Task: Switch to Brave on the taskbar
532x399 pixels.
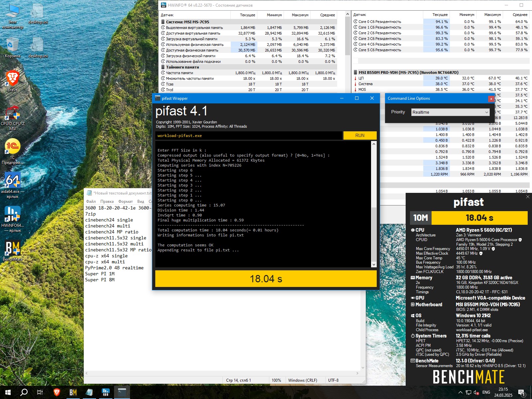Action: coord(57,392)
